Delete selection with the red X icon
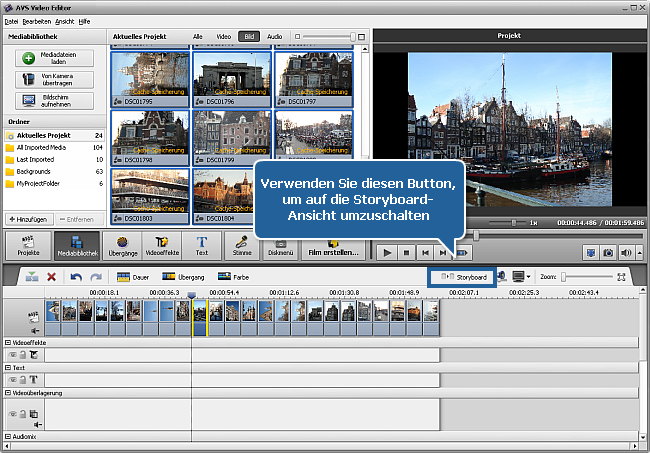Viewport: 650px width, 453px height. click(x=51, y=276)
